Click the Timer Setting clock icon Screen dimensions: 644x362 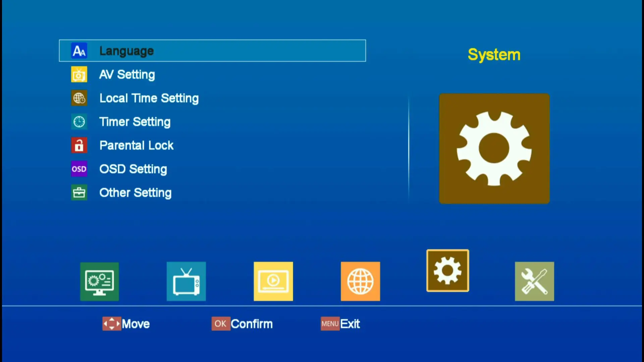[79, 122]
